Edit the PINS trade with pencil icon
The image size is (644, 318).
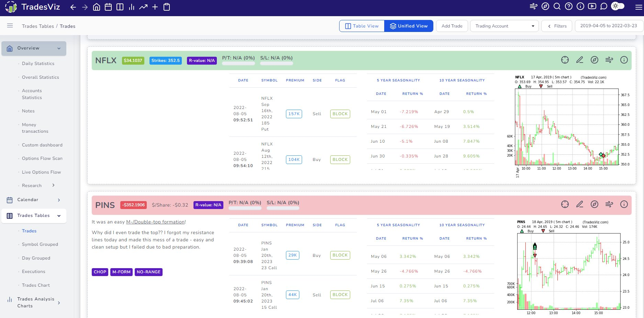click(x=580, y=205)
